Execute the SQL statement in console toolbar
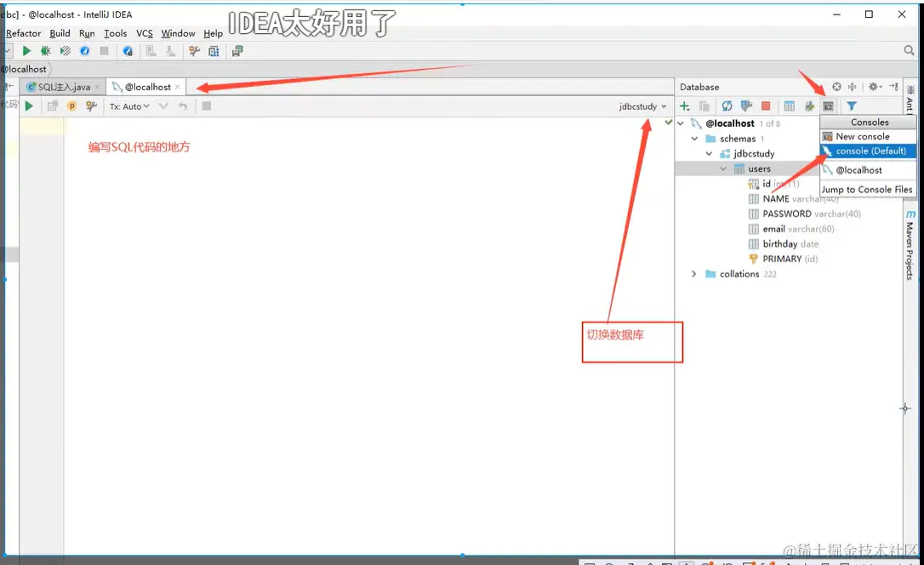Image resolution: width=924 pixels, height=565 pixels. (29, 106)
